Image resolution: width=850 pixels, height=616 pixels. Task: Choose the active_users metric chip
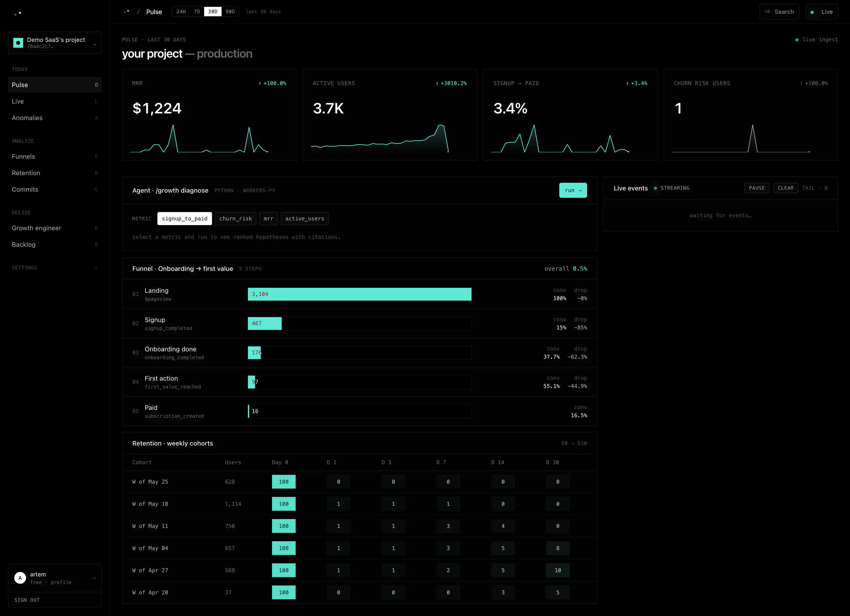[305, 219]
